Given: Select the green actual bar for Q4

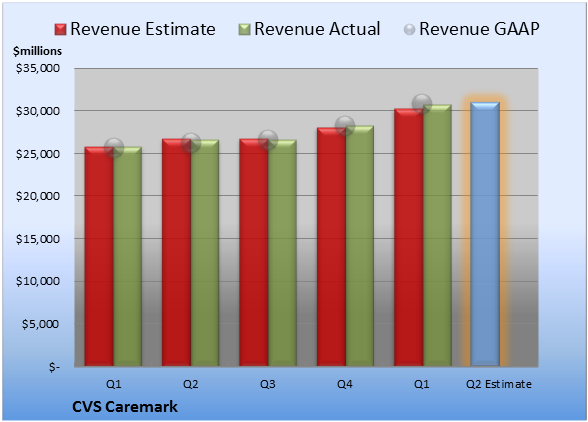Looking at the screenshot, I should 360,246.
